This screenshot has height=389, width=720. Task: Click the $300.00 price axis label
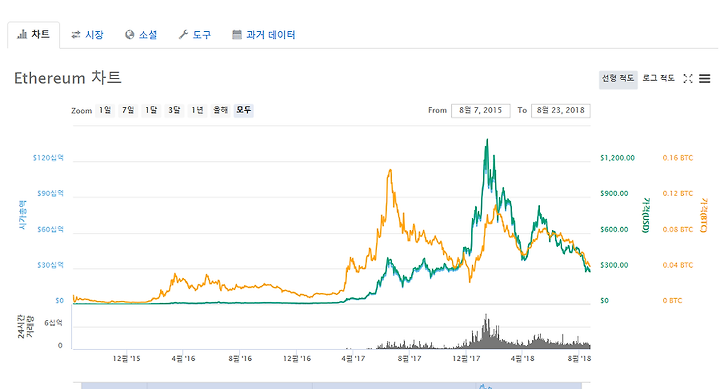(614, 265)
